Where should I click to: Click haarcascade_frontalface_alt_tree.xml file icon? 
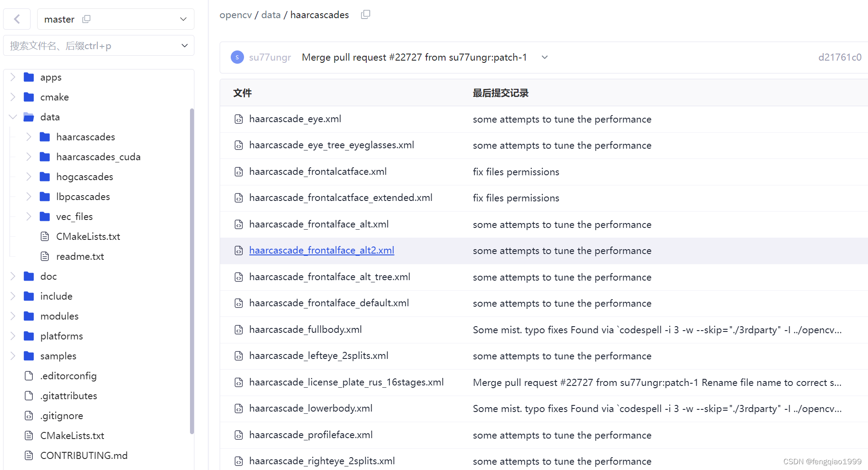tap(239, 277)
